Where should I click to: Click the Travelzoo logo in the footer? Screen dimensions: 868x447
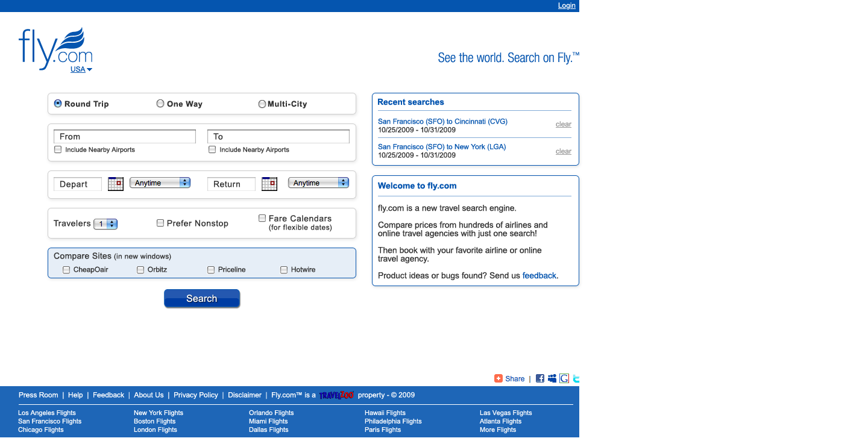(336, 395)
